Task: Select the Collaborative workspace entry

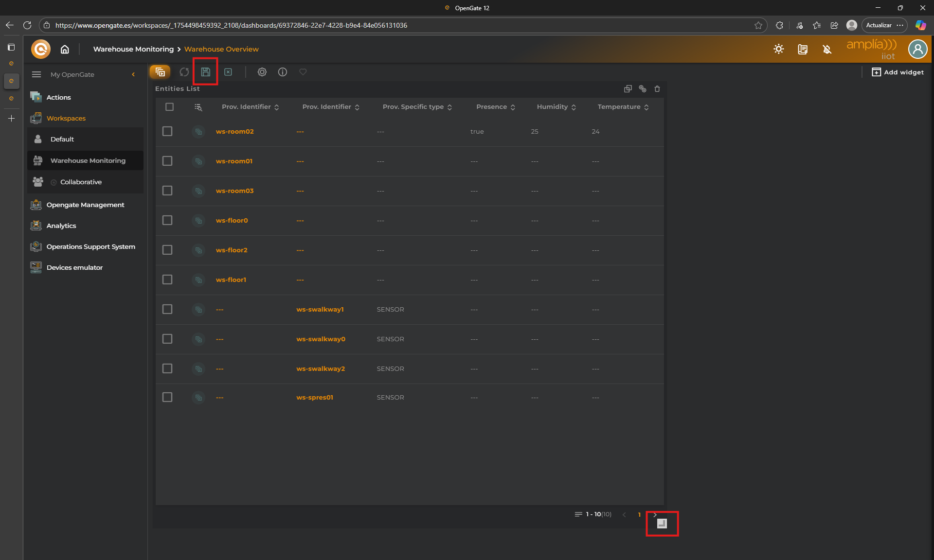Action: [x=81, y=182]
